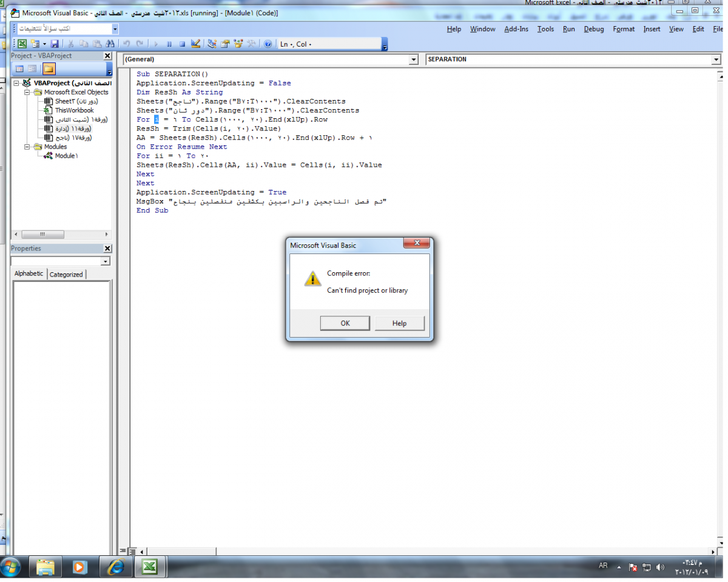This screenshot has width=728, height=582.
Task: Open Internet Explorer from the taskbar
Action: [115, 567]
